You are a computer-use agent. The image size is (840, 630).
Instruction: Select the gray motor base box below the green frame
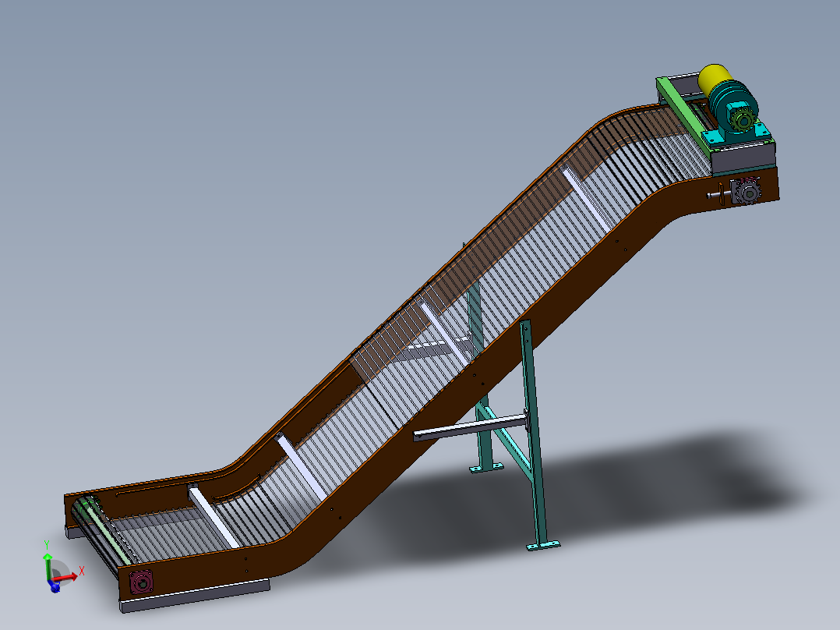coord(743,157)
